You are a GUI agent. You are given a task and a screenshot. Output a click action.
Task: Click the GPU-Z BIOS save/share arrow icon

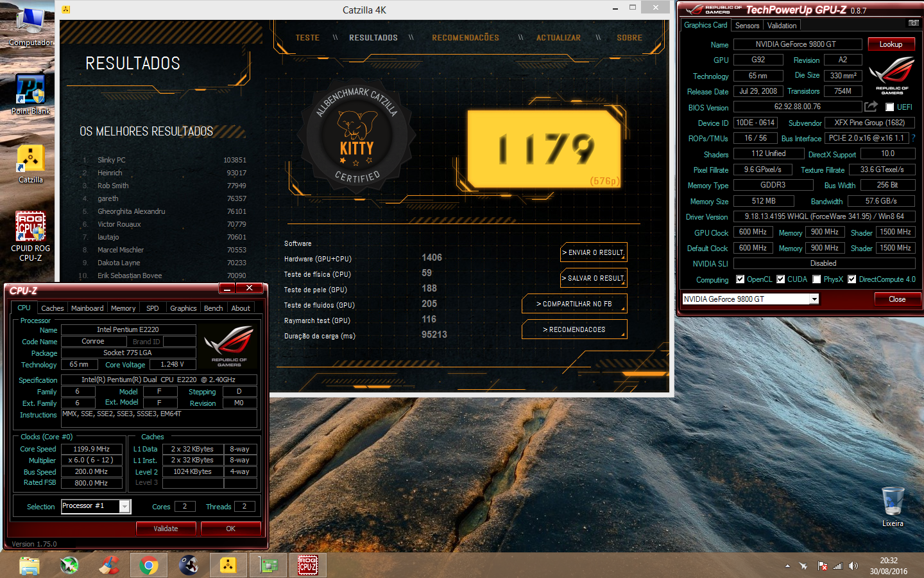[871, 107]
